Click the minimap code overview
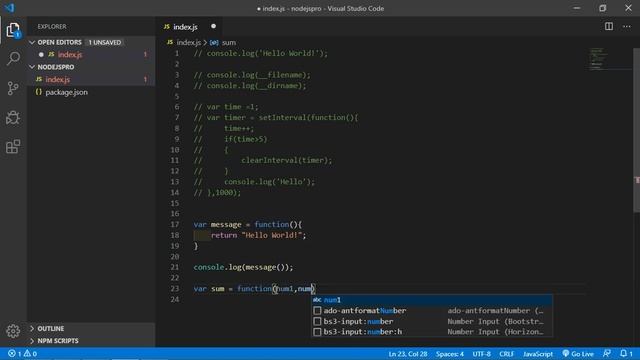 pos(598,59)
